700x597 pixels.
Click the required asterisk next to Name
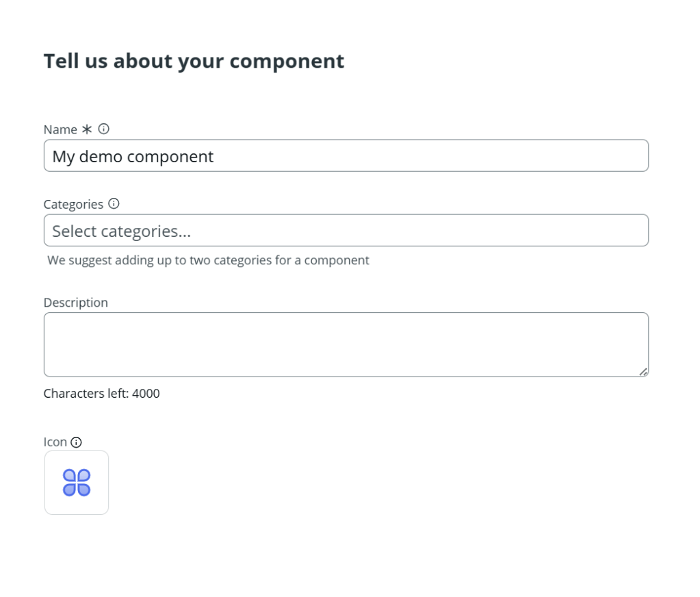(87, 129)
